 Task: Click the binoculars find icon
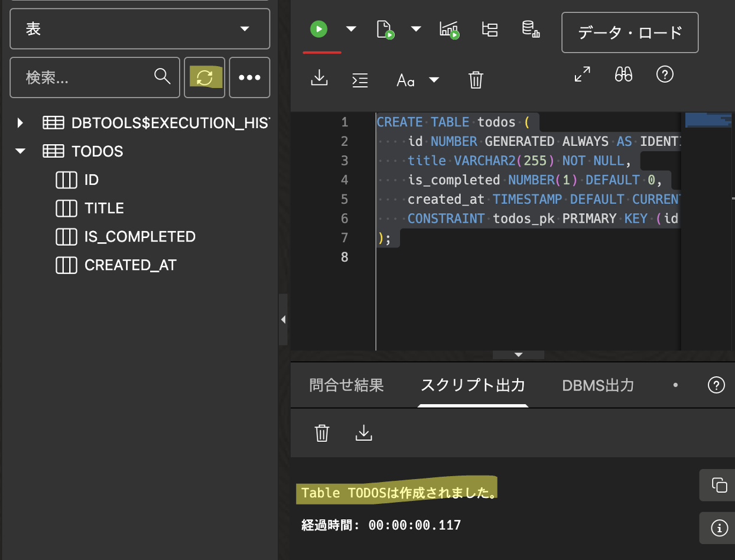click(624, 74)
